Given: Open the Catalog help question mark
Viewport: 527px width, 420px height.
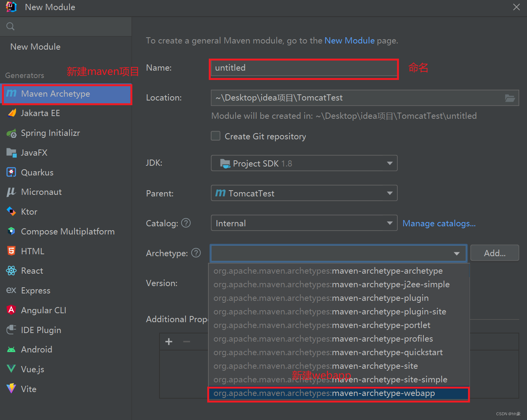Looking at the screenshot, I should point(186,223).
